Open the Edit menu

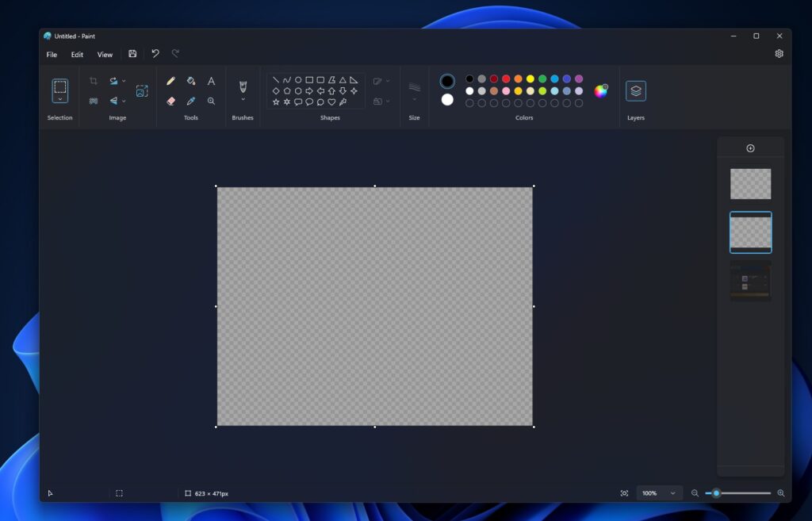coord(76,55)
